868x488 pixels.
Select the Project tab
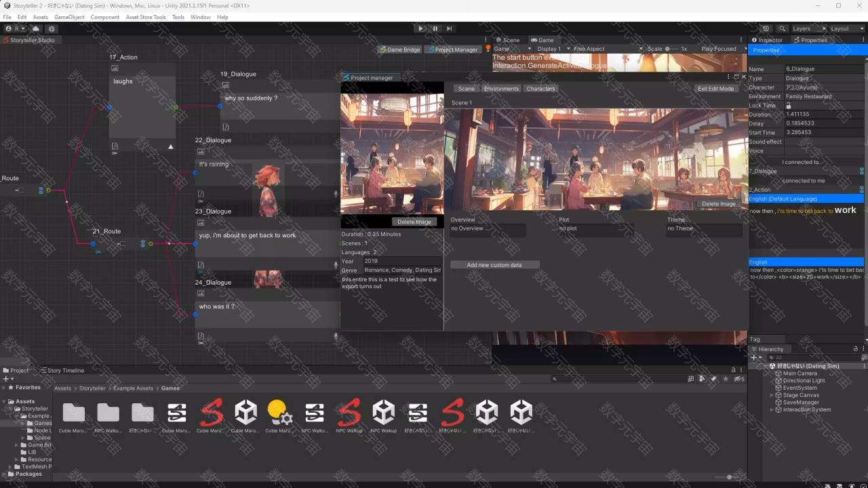point(16,371)
